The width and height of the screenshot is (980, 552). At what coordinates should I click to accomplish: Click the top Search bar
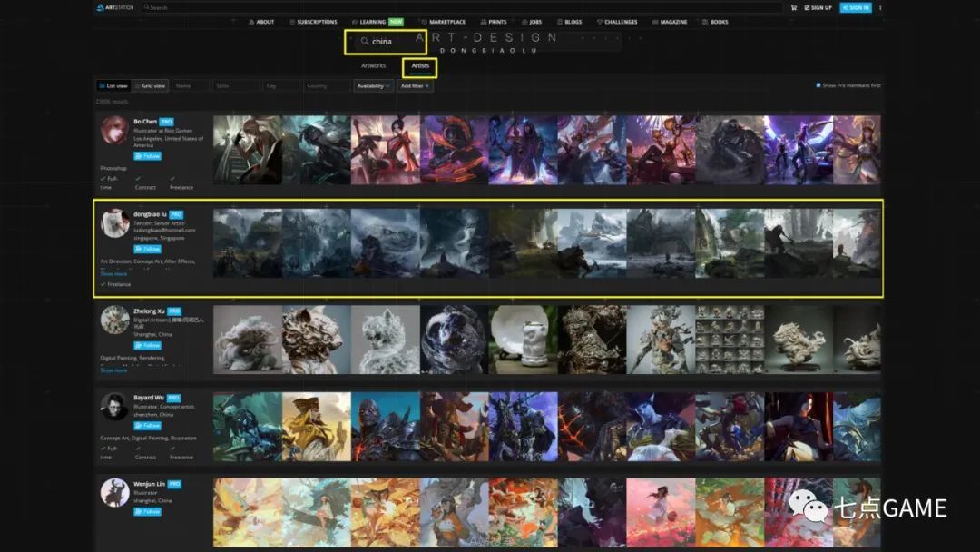point(461,7)
